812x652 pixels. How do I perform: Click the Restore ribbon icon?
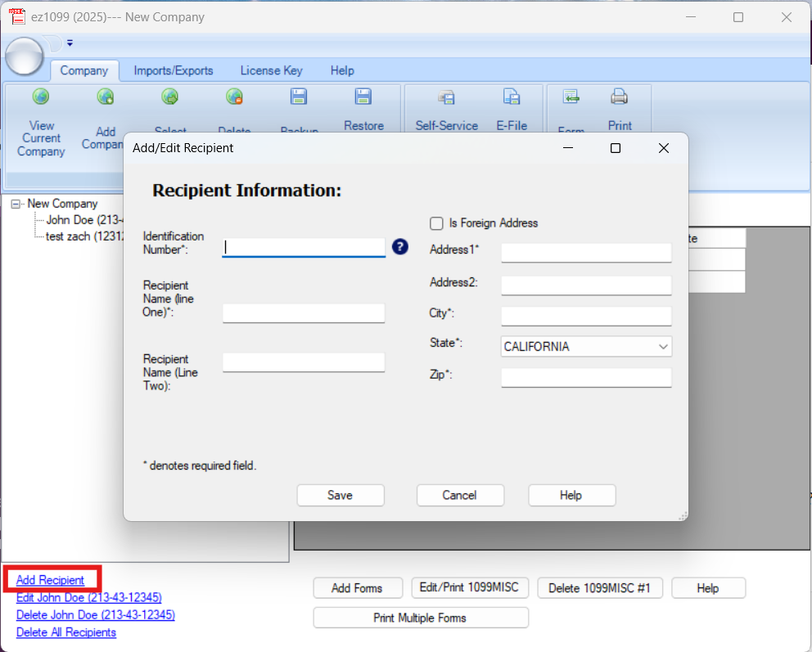[x=363, y=97]
